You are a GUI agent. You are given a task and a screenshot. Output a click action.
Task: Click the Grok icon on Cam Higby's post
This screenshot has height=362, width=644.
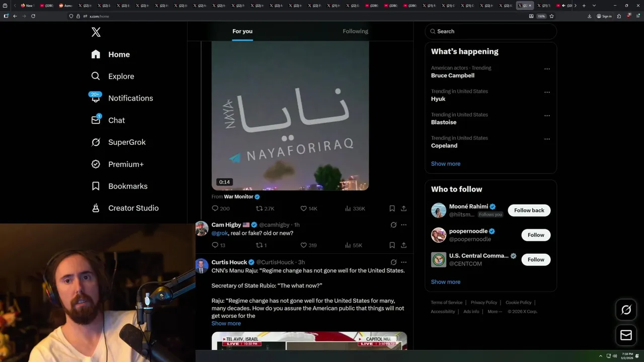[393, 225]
